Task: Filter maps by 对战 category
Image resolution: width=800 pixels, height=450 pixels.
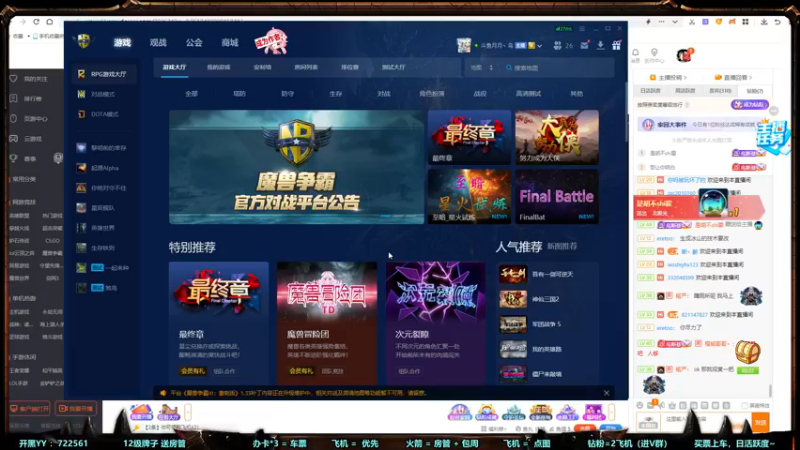Action: (384, 94)
